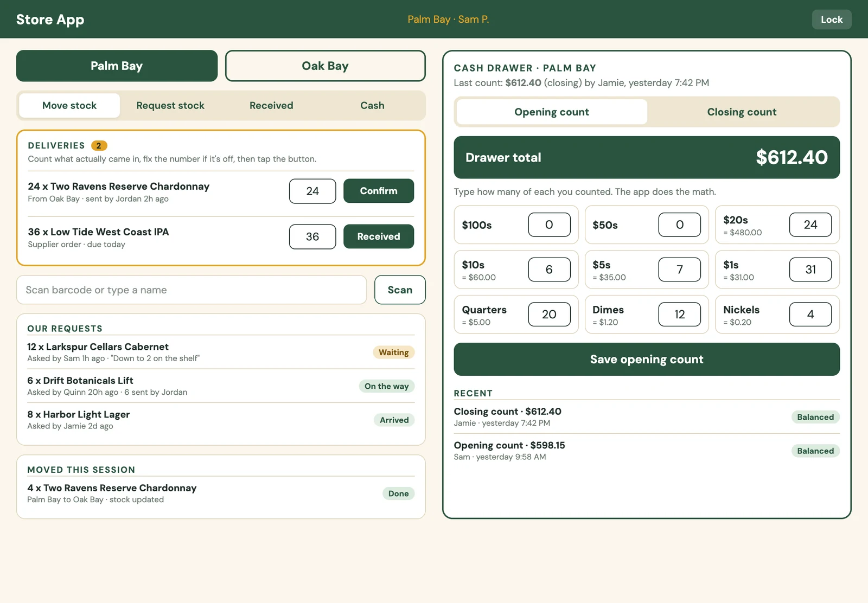Lock the Store App
Image resolution: width=868 pixels, height=603 pixels.
tap(831, 20)
